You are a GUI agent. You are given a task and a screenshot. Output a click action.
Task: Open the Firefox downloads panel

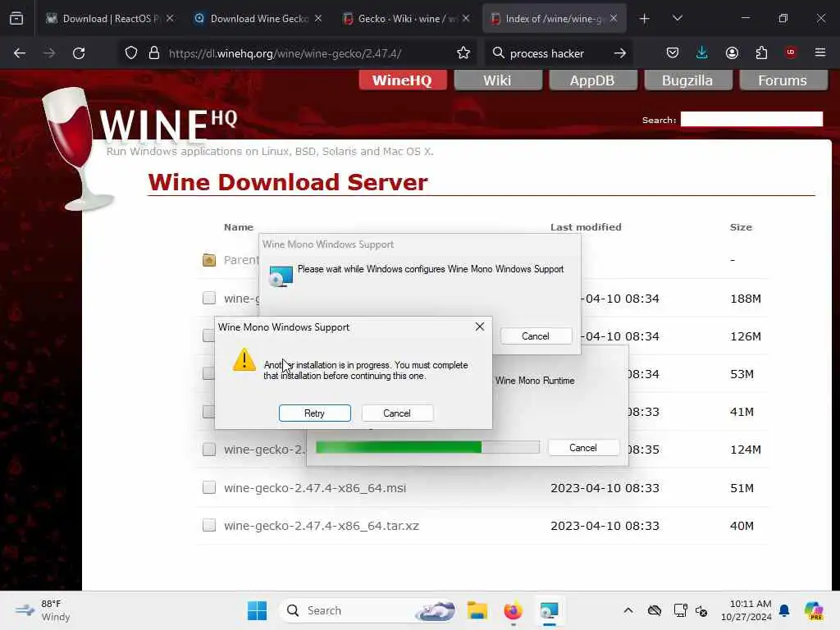pos(702,52)
